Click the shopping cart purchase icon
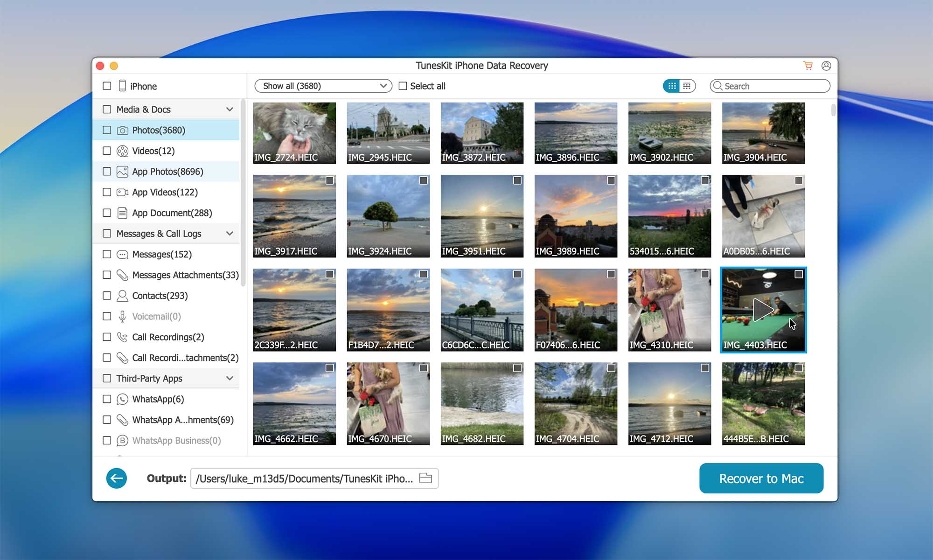 point(808,66)
